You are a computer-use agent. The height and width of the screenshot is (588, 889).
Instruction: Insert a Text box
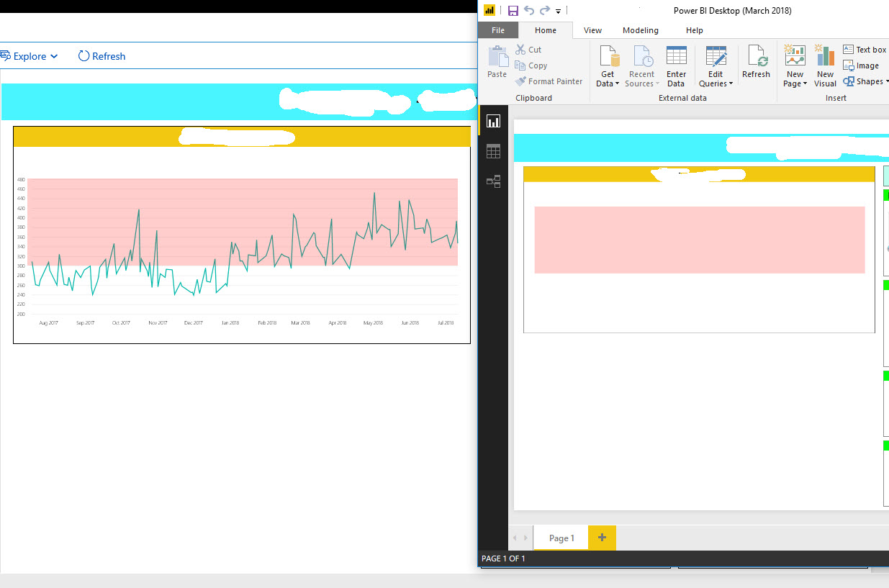tap(865, 50)
